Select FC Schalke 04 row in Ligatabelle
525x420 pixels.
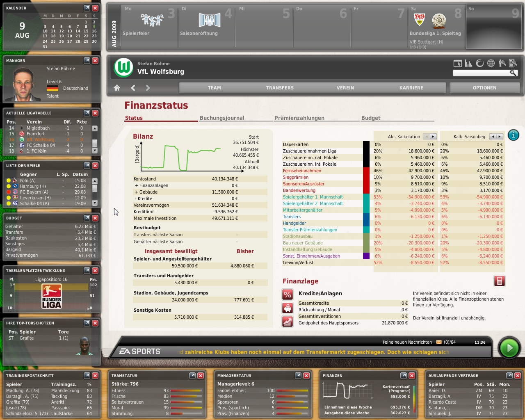tap(48, 145)
